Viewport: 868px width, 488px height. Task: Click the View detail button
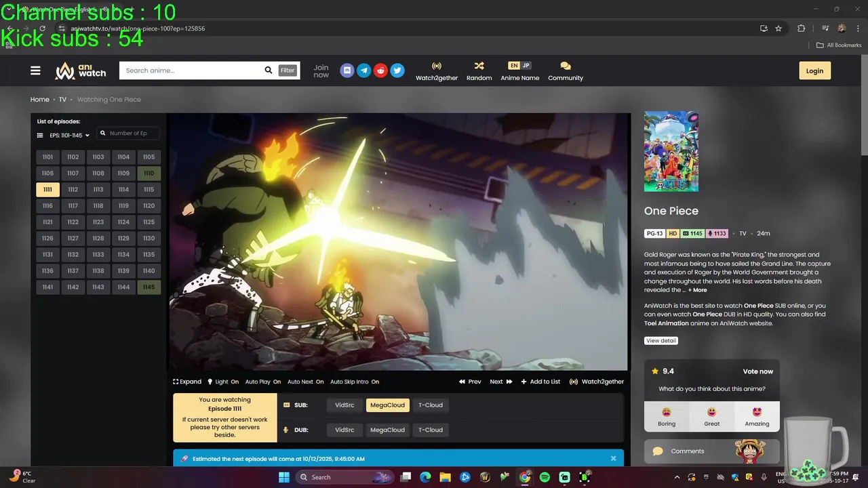click(x=661, y=341)
